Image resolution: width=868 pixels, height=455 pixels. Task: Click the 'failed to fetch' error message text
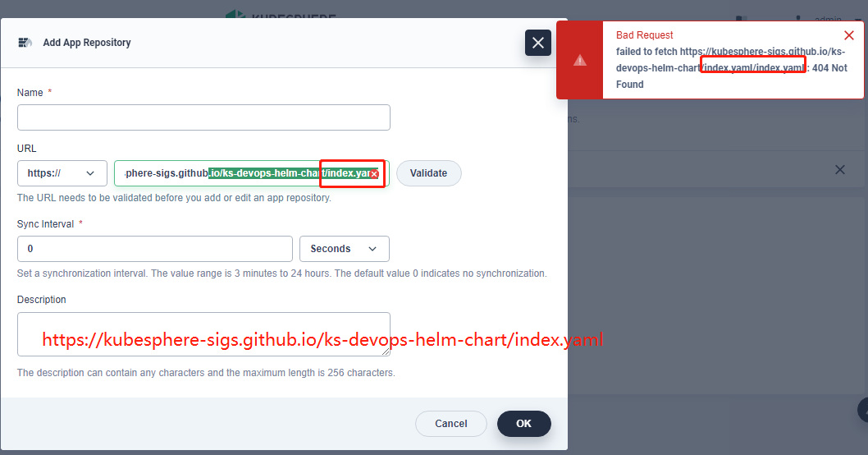coord(731,67)
